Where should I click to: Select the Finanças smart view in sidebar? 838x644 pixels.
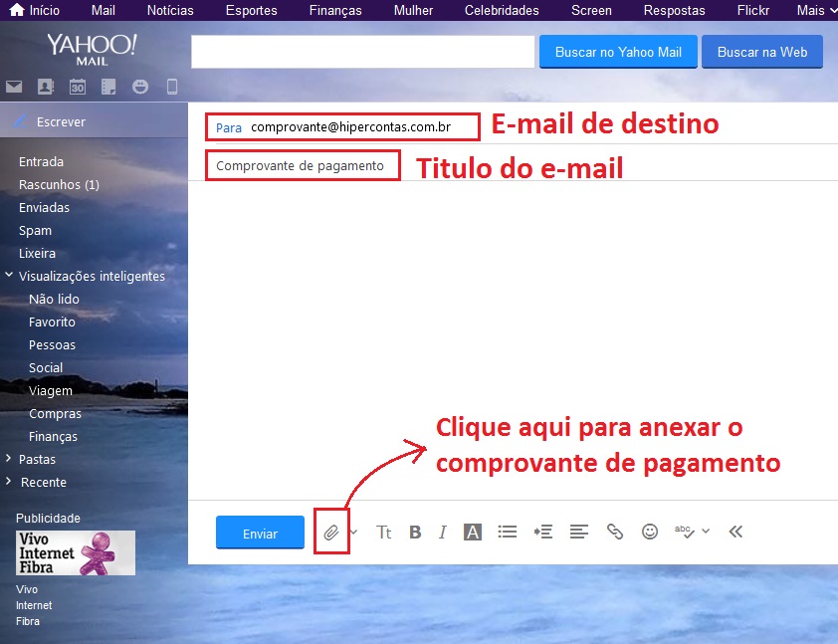pos(54,437)
